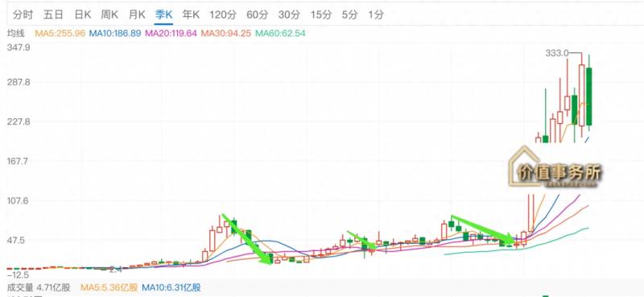Click the 107.6 price axis label
The height and width of the screenshot is (297, 644).
coord(19,200)
